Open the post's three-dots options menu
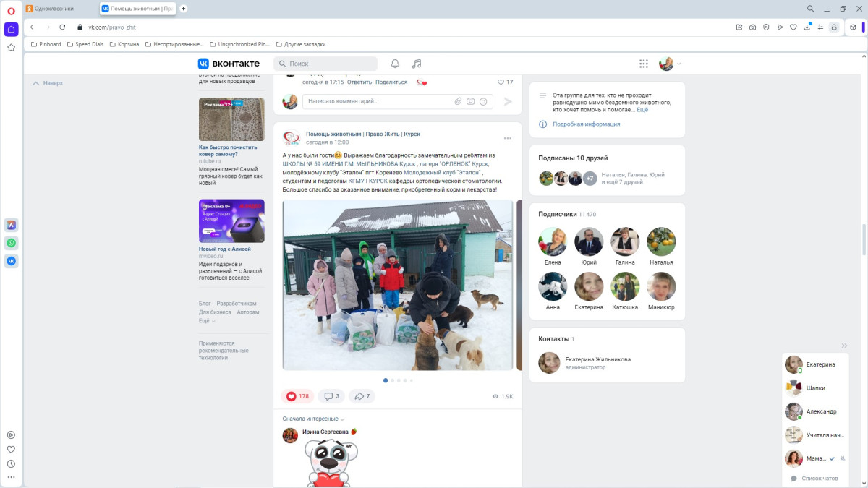The height and width of the screenshot is (488, 868). pyautogui.click(x=508, y=138)
